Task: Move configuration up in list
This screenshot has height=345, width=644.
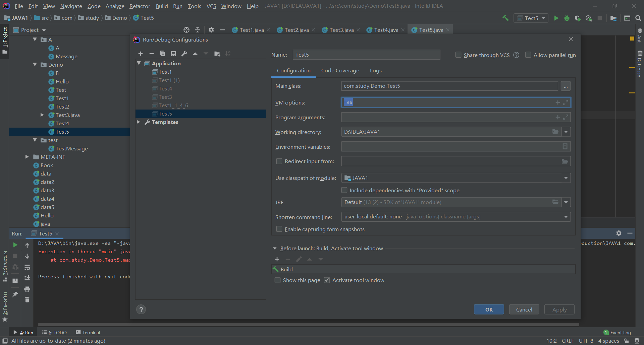Action: point(195,54)
